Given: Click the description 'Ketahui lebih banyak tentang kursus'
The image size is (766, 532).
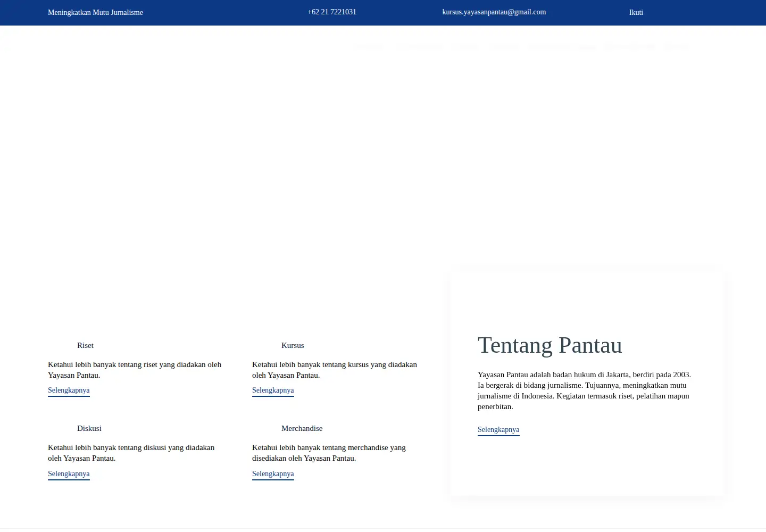Looking at the screenshot, I should tap(335, 370).
